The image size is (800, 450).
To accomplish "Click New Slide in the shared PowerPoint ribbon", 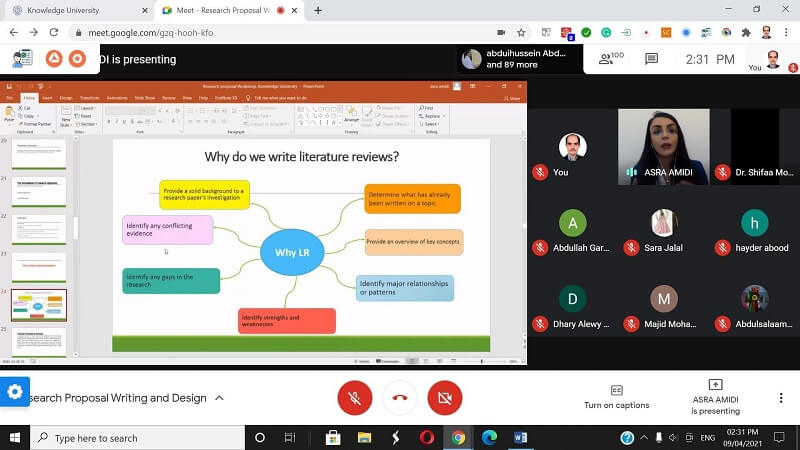I will [x=65, y=117].
